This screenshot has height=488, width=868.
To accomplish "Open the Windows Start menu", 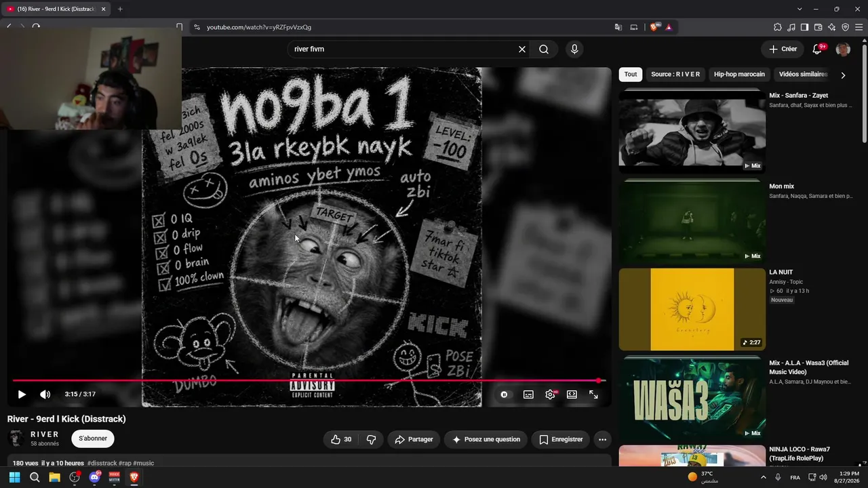I will 14,477.
